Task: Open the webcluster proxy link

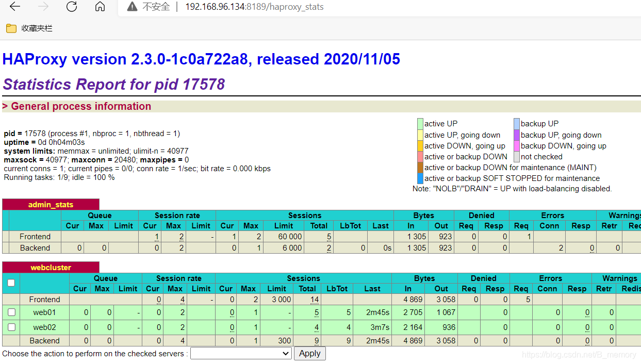Action: (51, 268)
